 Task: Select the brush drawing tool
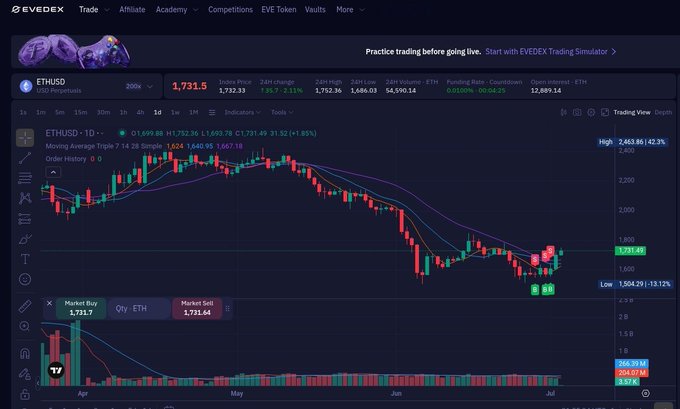coord(25,239)
